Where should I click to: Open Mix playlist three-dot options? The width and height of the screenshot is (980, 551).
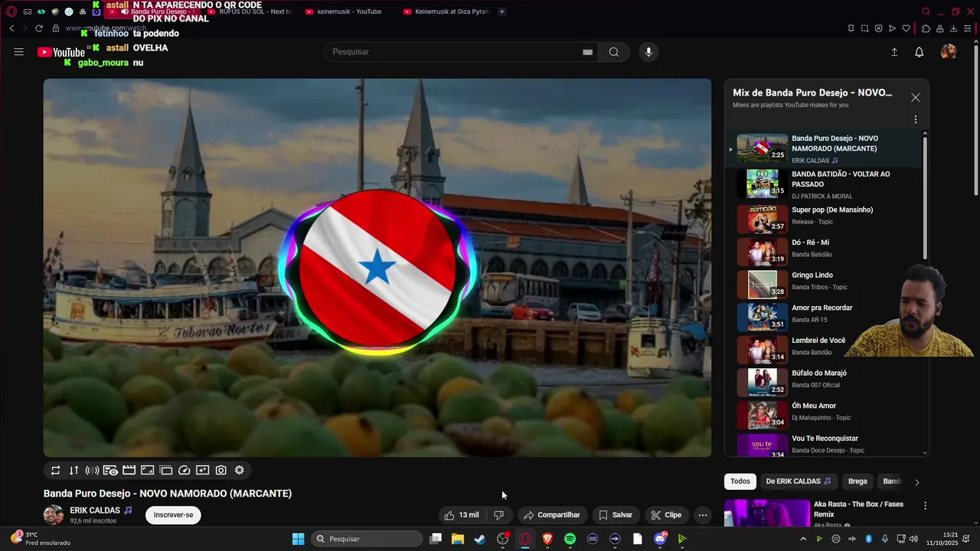(915, 119)
